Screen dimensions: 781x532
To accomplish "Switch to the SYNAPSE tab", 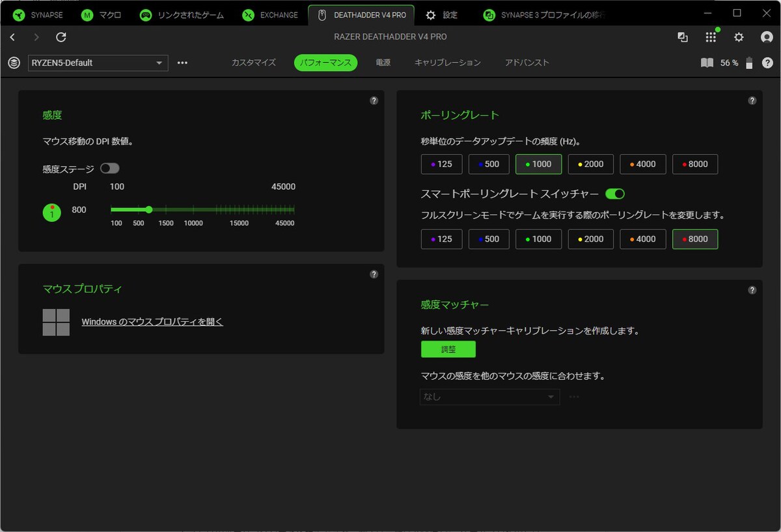I will 38,15.
